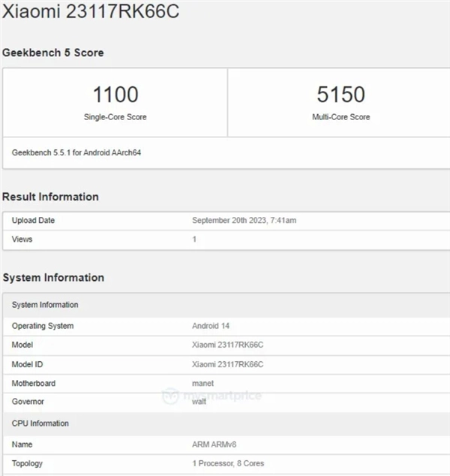Click the Views row label
The width and height of the screenshot is (450, 476).
(22, 240)
